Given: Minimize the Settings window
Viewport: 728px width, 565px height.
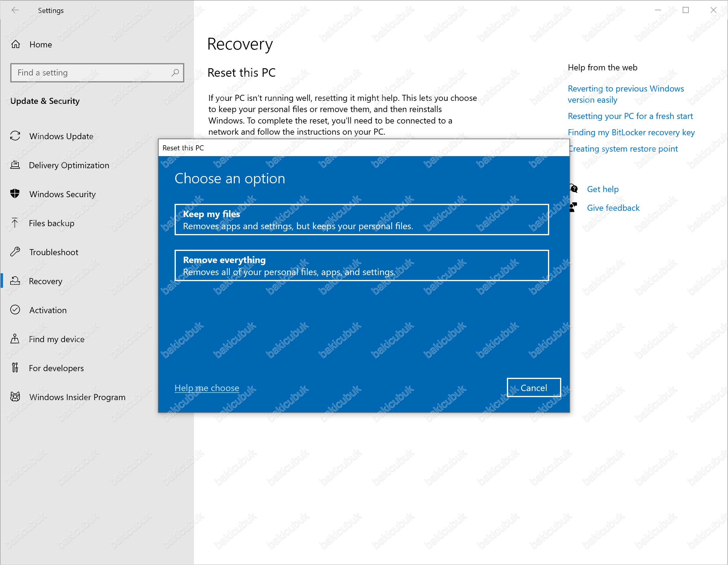Looking at the screenshot, I should pyautogui.click(x=658, y=10).
